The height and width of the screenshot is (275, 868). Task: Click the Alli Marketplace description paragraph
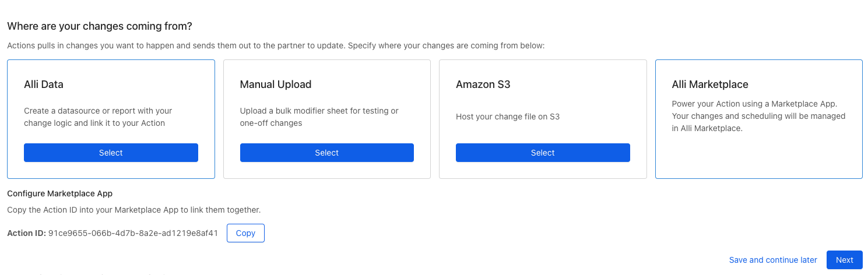[x=758, y=116]
